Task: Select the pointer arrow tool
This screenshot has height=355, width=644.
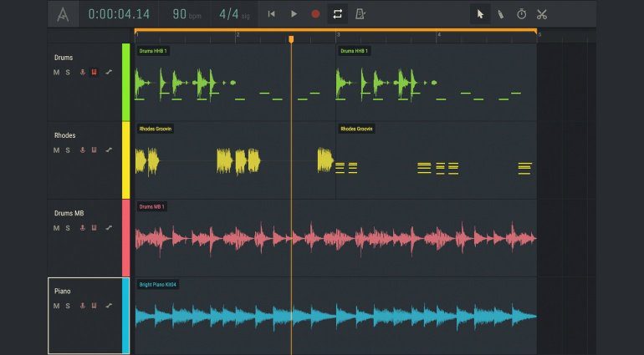Action: click(480, 14)
